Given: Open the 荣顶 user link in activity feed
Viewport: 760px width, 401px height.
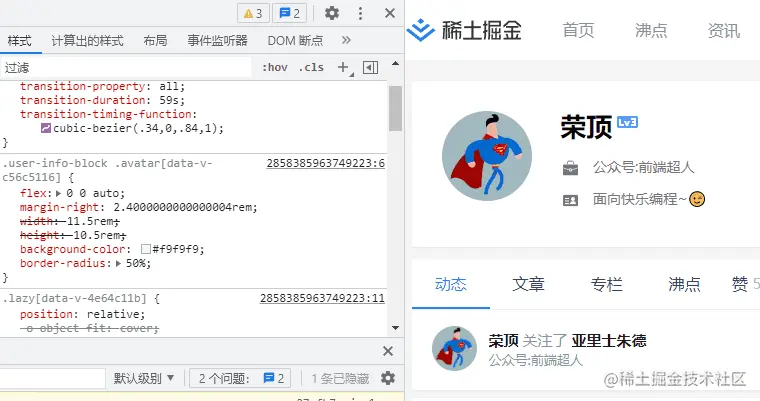Looking at the screenshot, I should 503,341.
